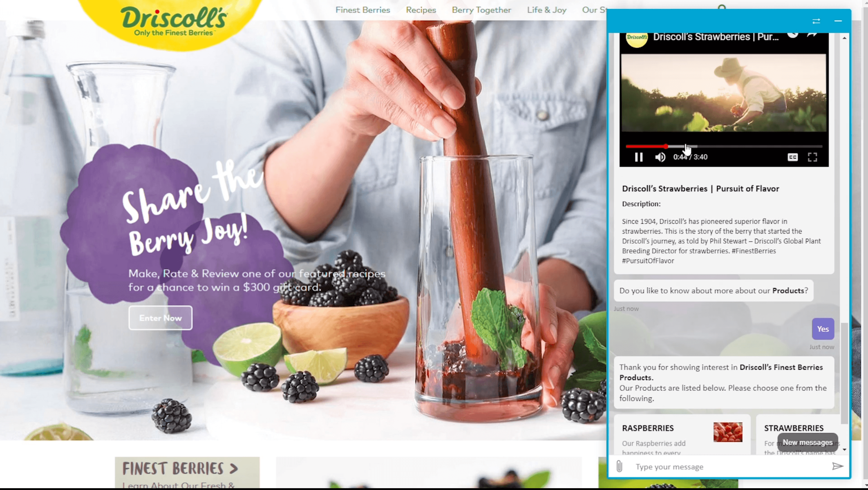Click the send message arrow icon

tap(838, 466)
